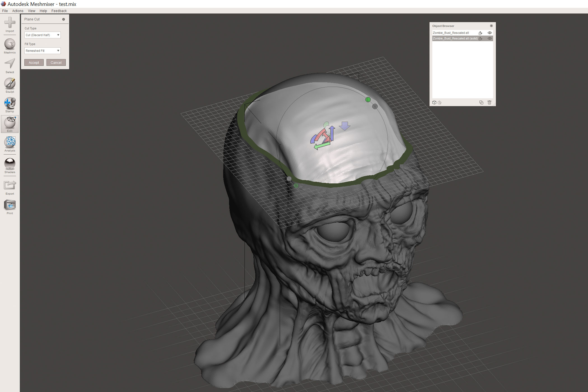This screenshot has width=588, height=392.
Task: Expand the Fill Type dropdown
Action: (x=43, y=51)
